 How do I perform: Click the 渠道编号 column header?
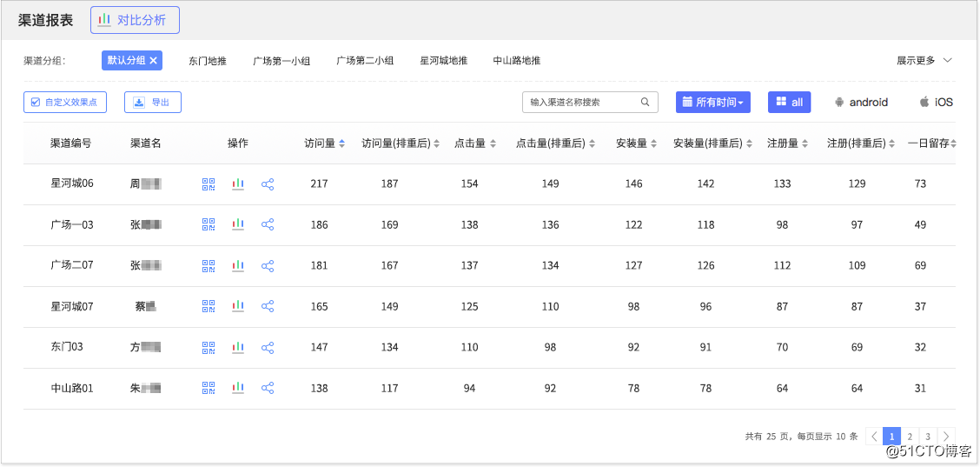71,143
